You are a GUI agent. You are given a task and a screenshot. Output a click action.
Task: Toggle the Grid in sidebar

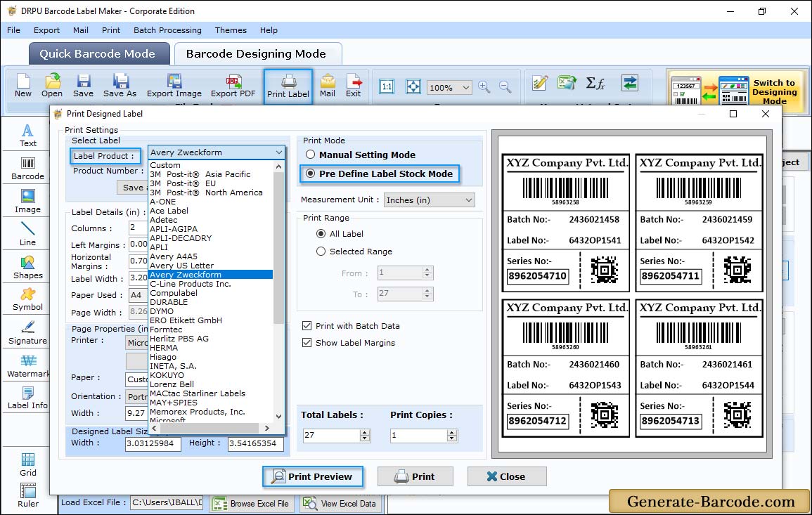click(x=27, y=464)
